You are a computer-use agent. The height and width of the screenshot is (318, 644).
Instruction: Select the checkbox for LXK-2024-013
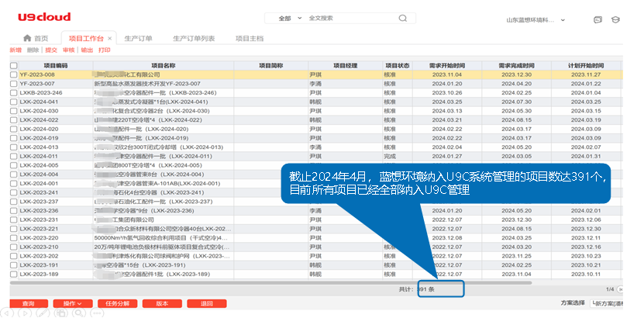pos(13,147)
